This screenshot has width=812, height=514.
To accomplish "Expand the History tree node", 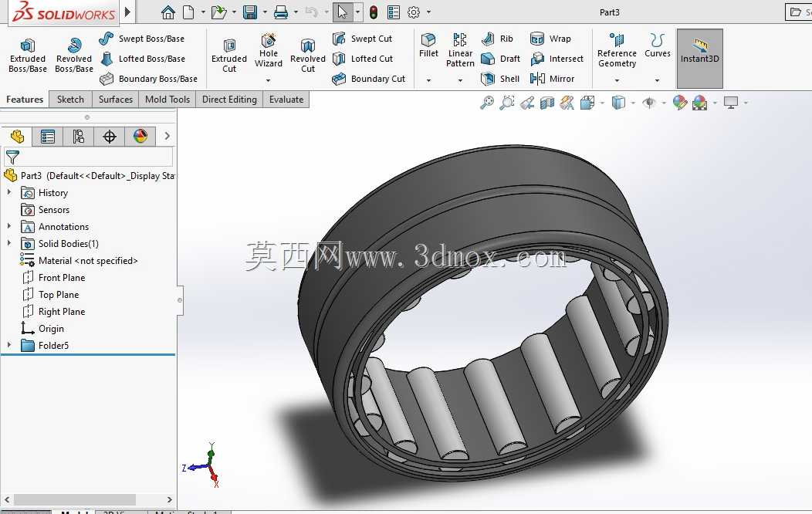I will tap(8, 192).
